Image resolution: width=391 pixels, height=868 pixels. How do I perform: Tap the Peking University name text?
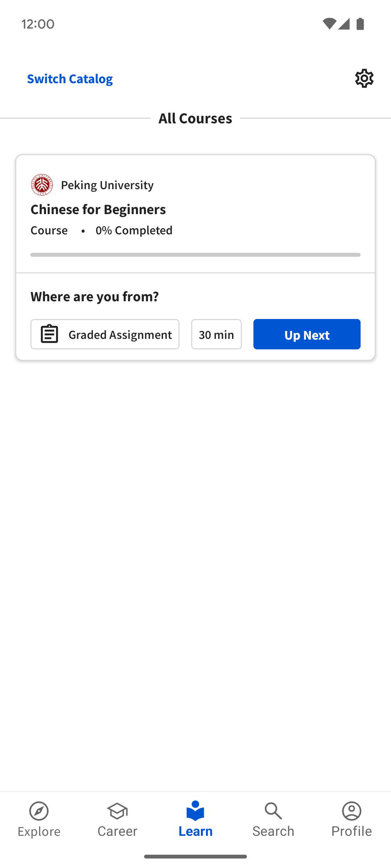click(107, 185)
